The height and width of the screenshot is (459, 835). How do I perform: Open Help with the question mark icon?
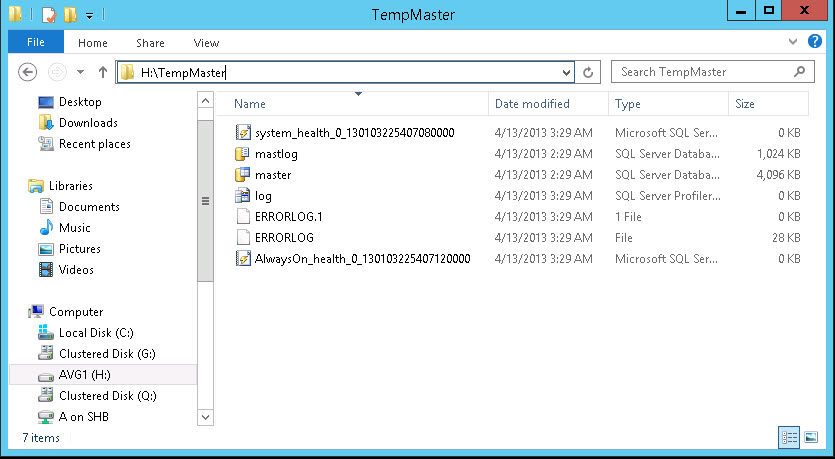point(815,41)
